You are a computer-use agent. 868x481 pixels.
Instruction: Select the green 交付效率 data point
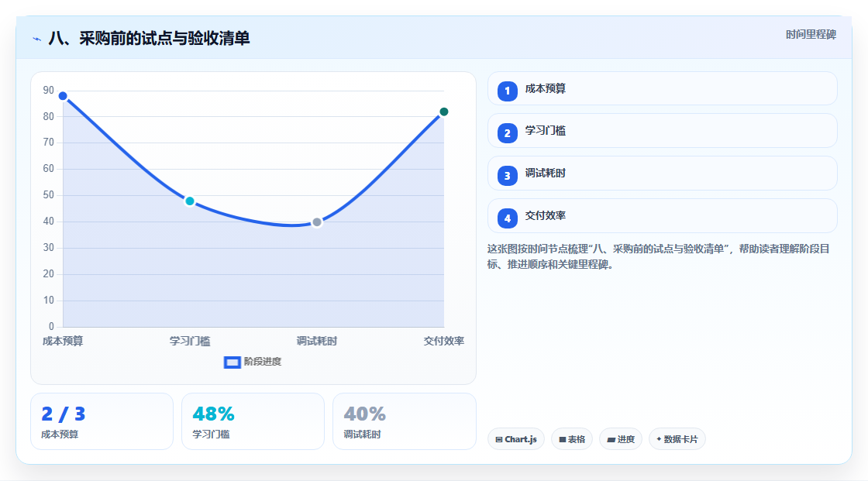click(x=443, y=112)
